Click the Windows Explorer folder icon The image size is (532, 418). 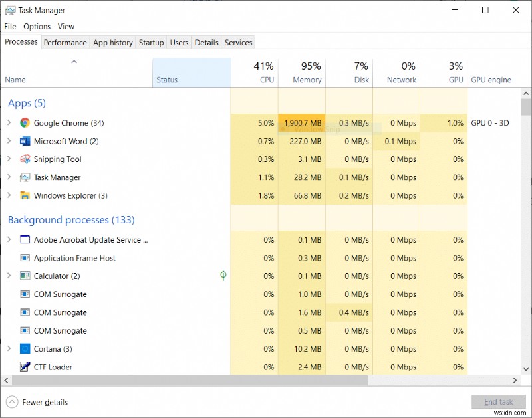[x=25, y=195]
